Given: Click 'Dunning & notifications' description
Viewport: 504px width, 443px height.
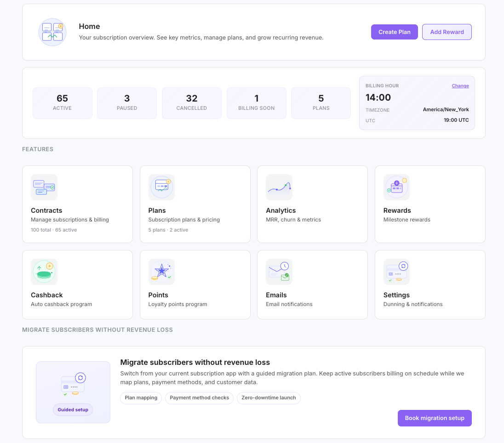Looking at the screenshot, I should [x=413, y=304].
